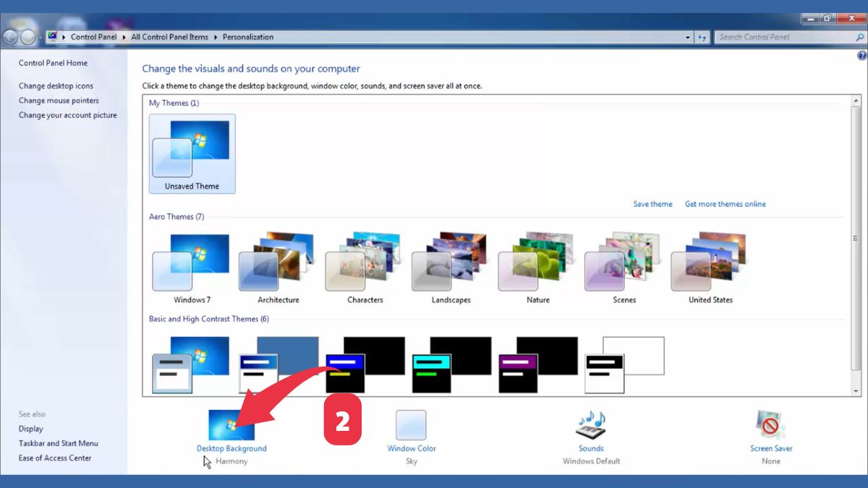
Task: Click the search magnifier icon
Action: click(x=859, y=37)
